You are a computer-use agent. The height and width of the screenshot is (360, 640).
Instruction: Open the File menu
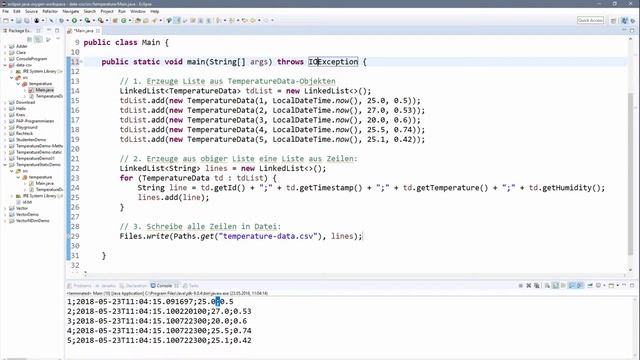(5, 11)
